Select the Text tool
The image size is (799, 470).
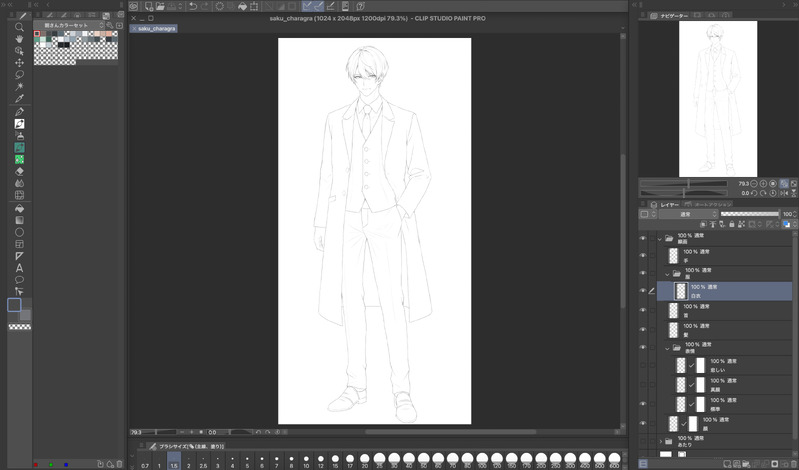pos(19,268)
